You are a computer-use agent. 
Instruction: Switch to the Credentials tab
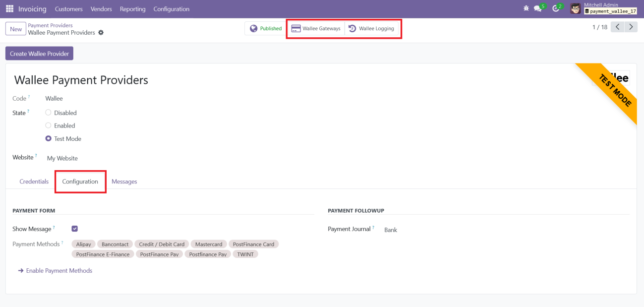pos(34,182)
